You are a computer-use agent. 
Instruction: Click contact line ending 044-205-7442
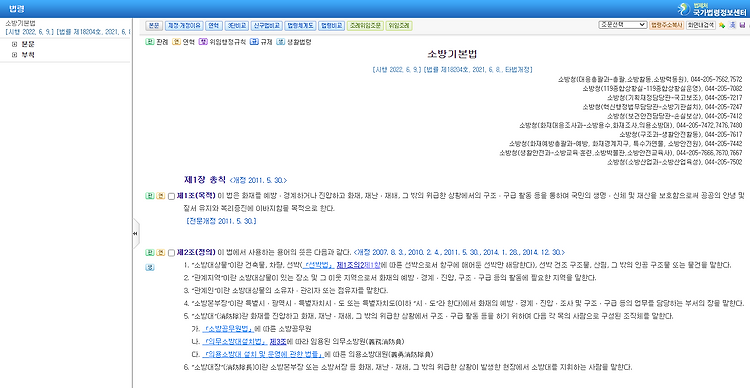coord(625,144)
